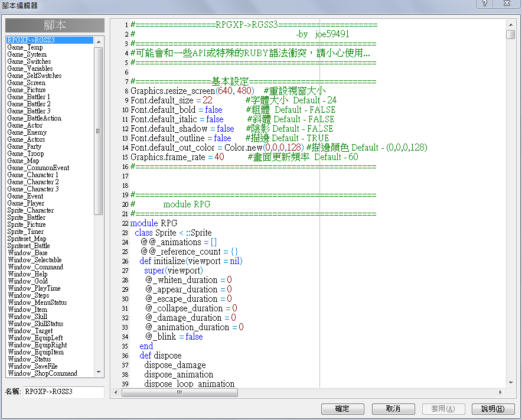Close the script editor window
The height and width of the screenshot is (420, 522).
[x=507, y=4]
